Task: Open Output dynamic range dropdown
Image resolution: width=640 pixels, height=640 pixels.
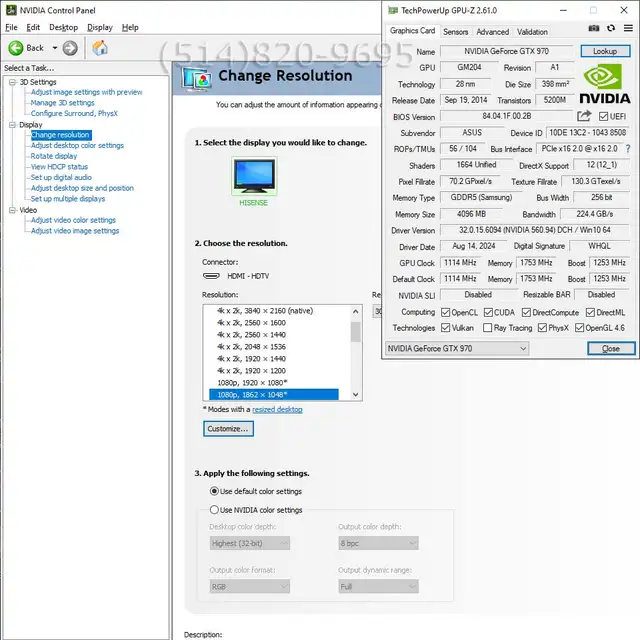Action: tap(378, 587)
